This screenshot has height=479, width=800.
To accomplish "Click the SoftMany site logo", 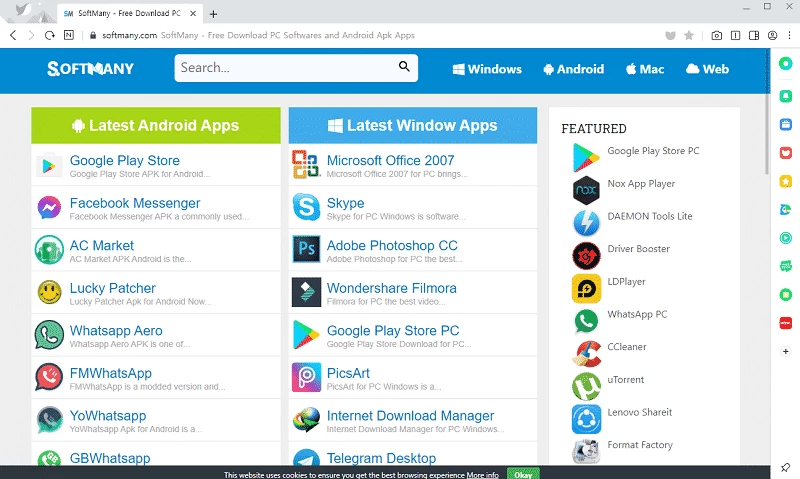I will pos(90,69).
